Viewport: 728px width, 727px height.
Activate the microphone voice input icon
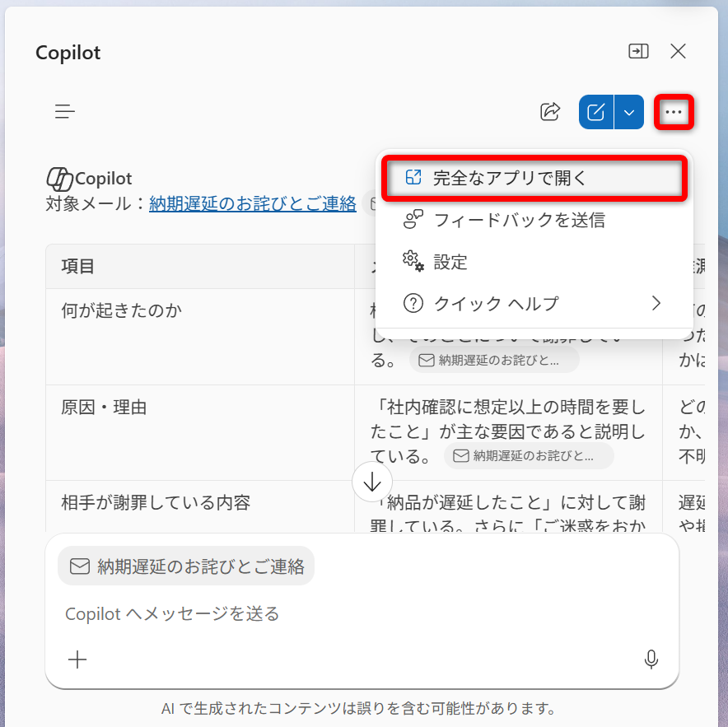point(651,659)
